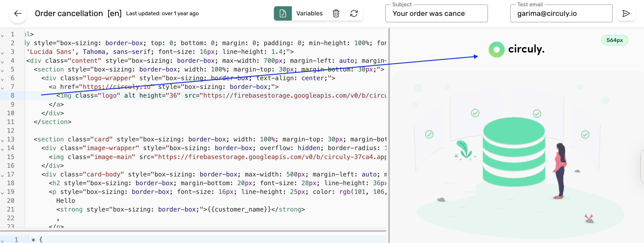
Task: Click line number 12 empty line
Action: pos(11,131)
